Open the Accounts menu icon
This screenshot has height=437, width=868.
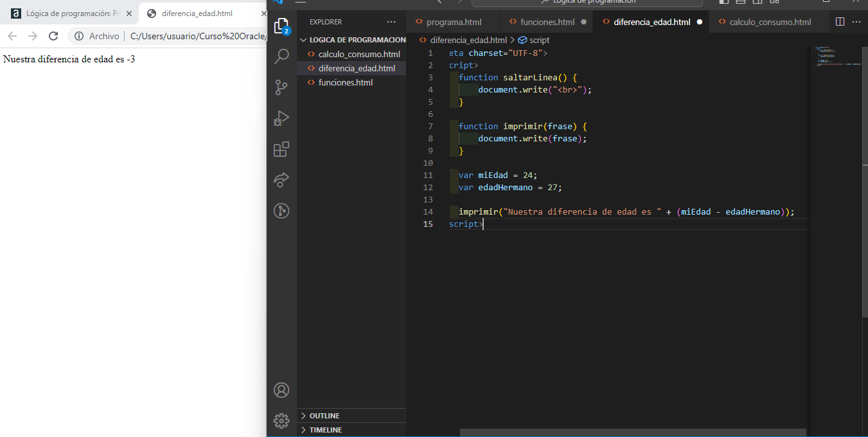click(x=281, y=390)
